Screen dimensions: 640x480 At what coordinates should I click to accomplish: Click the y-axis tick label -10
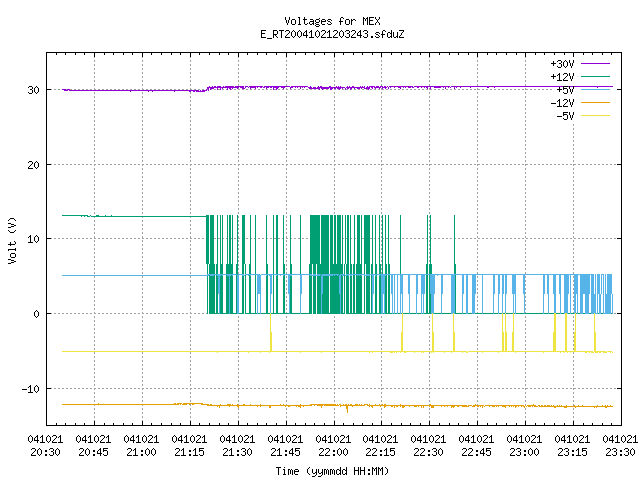[31, 389]
